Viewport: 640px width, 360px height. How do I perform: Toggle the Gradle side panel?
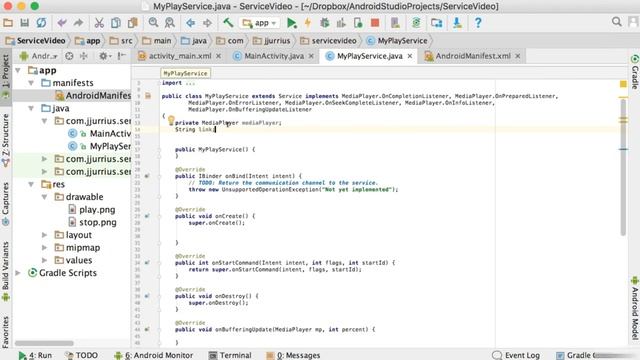click(634, 71)
